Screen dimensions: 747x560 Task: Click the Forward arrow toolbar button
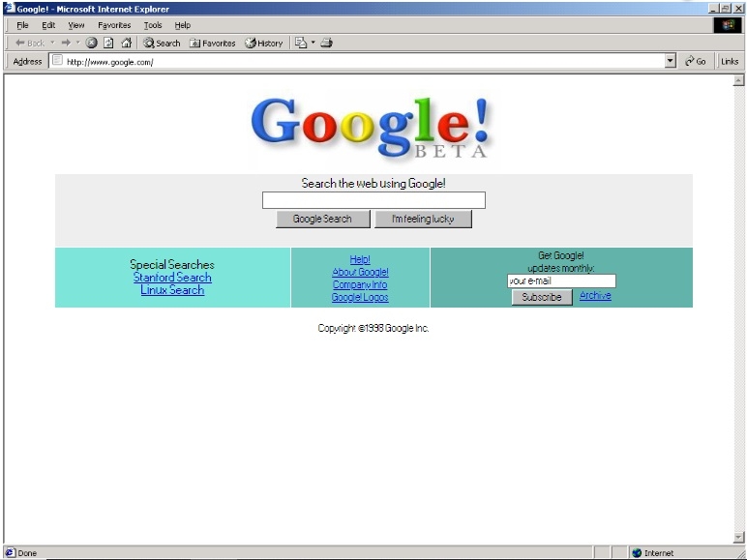[66, 43]
